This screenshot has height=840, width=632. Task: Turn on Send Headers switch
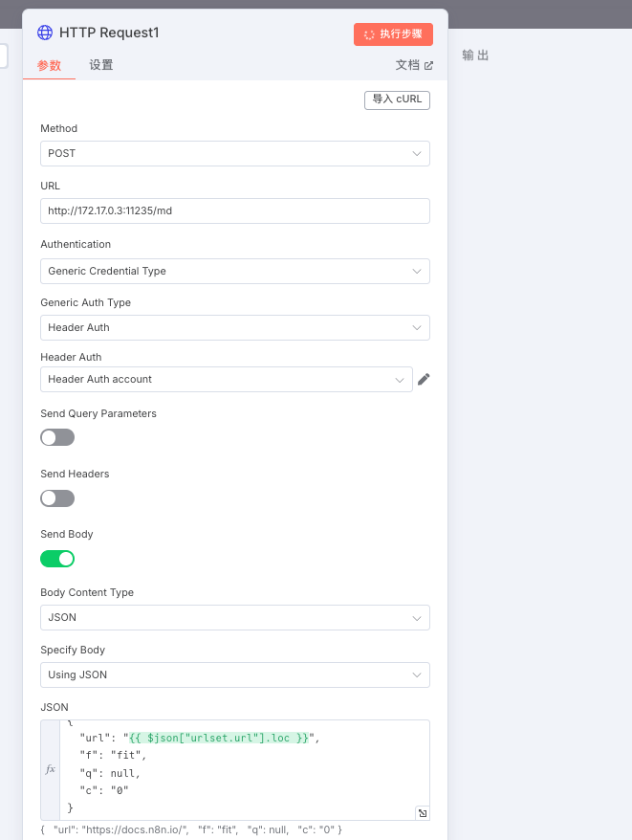click(57, 498)
